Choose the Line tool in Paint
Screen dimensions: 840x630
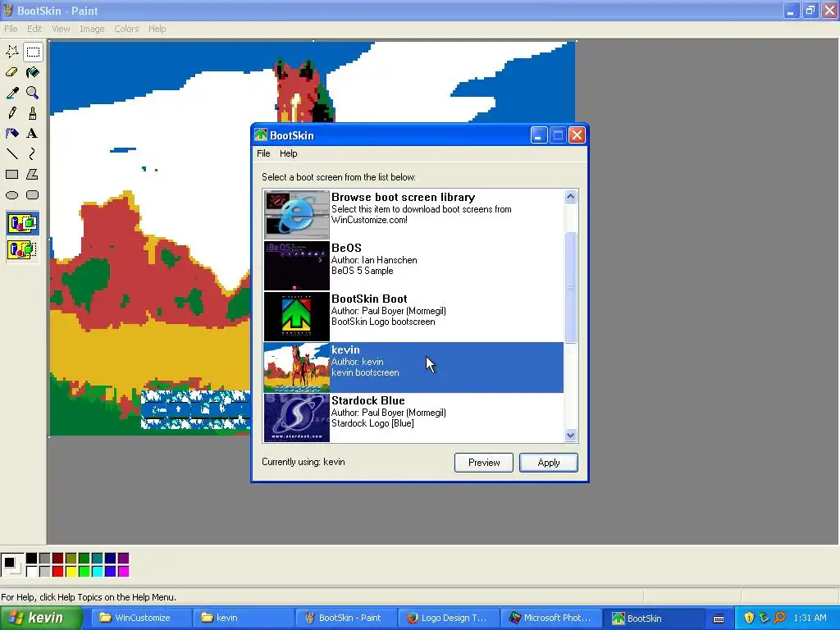pyautogui.click(x=11, y=153)
